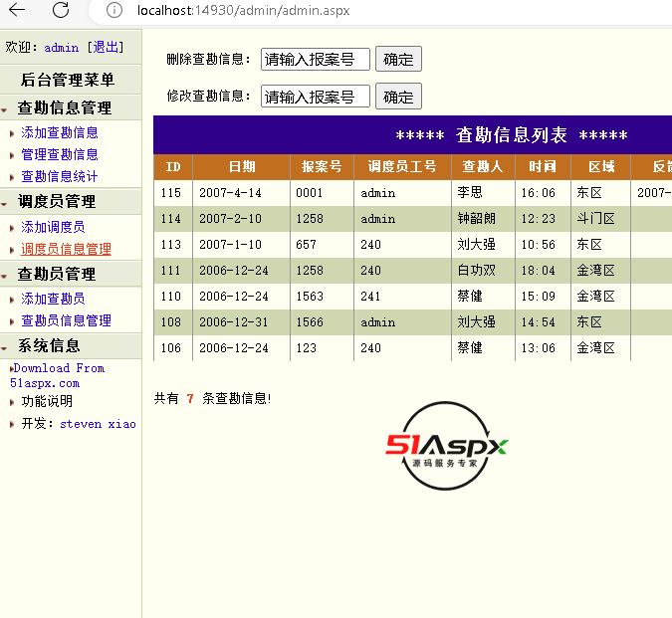672x618 pixels.
Task: Click 添加调度员 in sidebar
Action: point(53,227)
